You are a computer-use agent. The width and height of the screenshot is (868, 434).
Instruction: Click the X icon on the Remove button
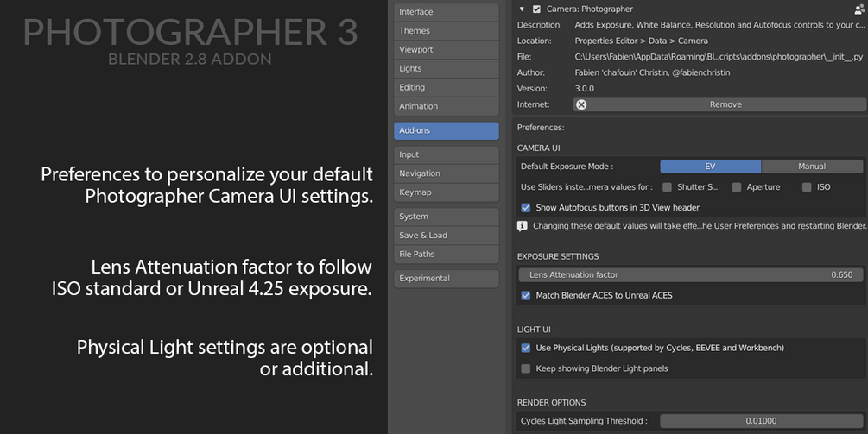(580, 104)
